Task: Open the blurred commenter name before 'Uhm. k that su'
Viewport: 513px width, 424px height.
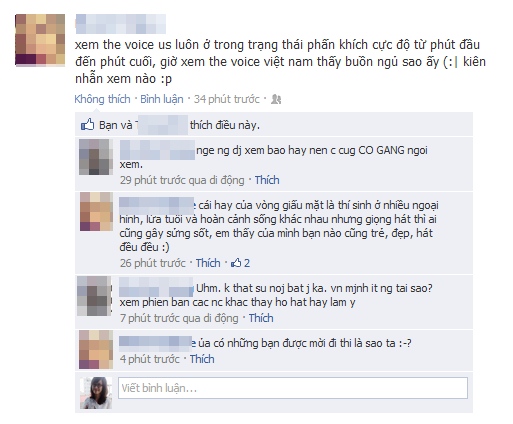Action: pyautogui.click(x=156, y=287)
